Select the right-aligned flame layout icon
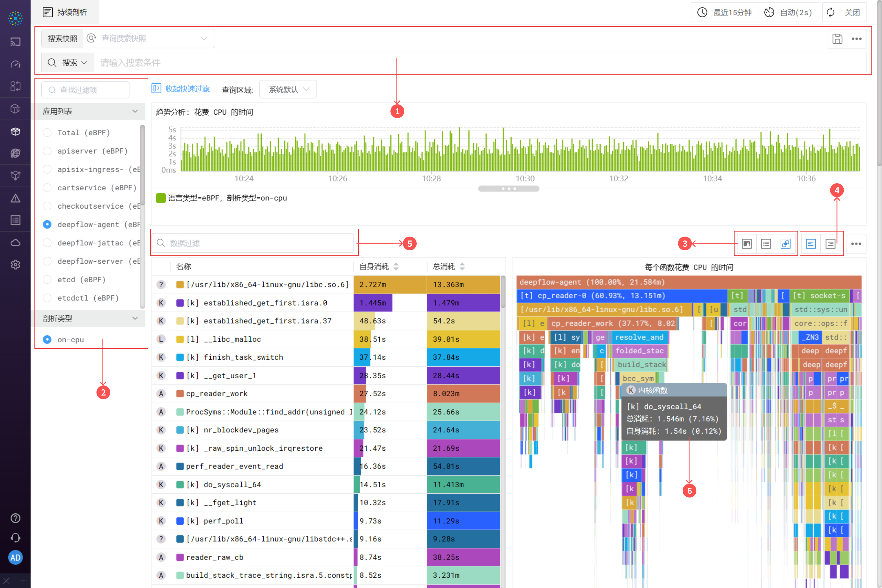Image resolution: width=882 pixels, height=588 pixels. [x=830, y=244]
